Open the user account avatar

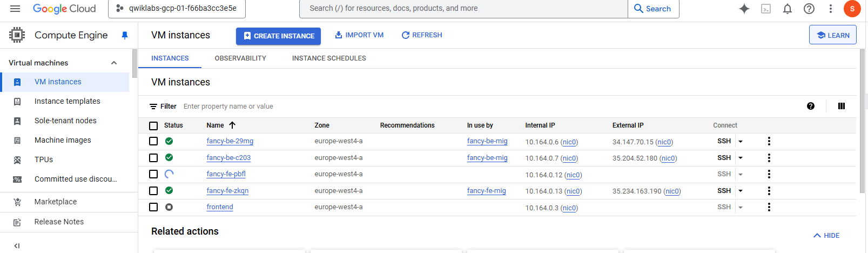pyautogui.click(x=852, y=9)
